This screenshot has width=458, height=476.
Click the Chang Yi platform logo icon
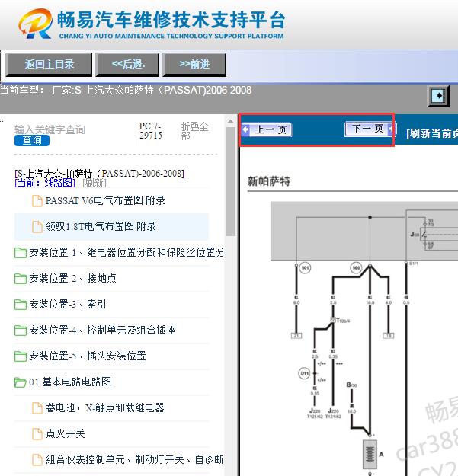click(x=35, y=24)
